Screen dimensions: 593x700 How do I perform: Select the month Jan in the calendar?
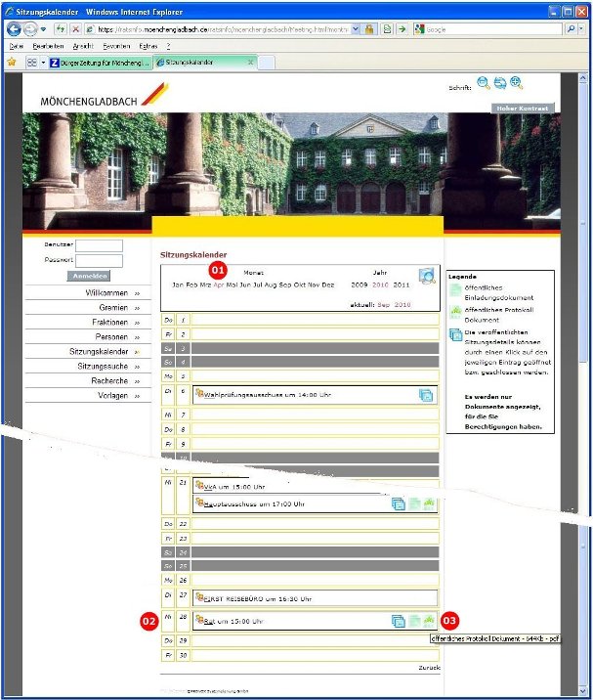[178, 284]
